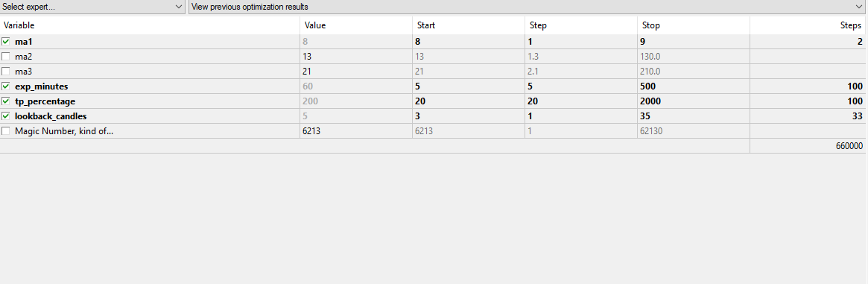Disable the lookback_candles checkbox
Screen dimensions: 868x284
coord(5,116)
